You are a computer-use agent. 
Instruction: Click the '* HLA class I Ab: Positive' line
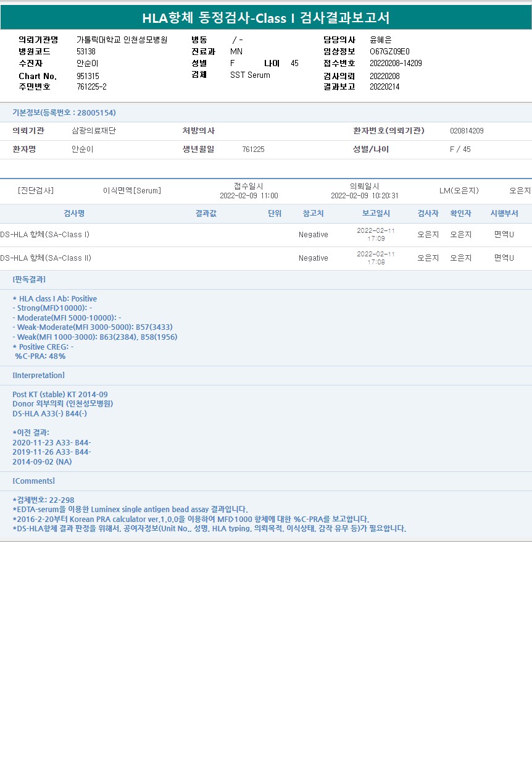pyautogui.click(x=54, y=298)
